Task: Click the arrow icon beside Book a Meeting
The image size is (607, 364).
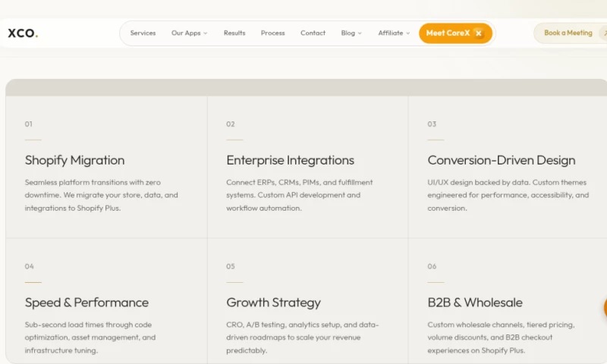Action: point(604,33)
